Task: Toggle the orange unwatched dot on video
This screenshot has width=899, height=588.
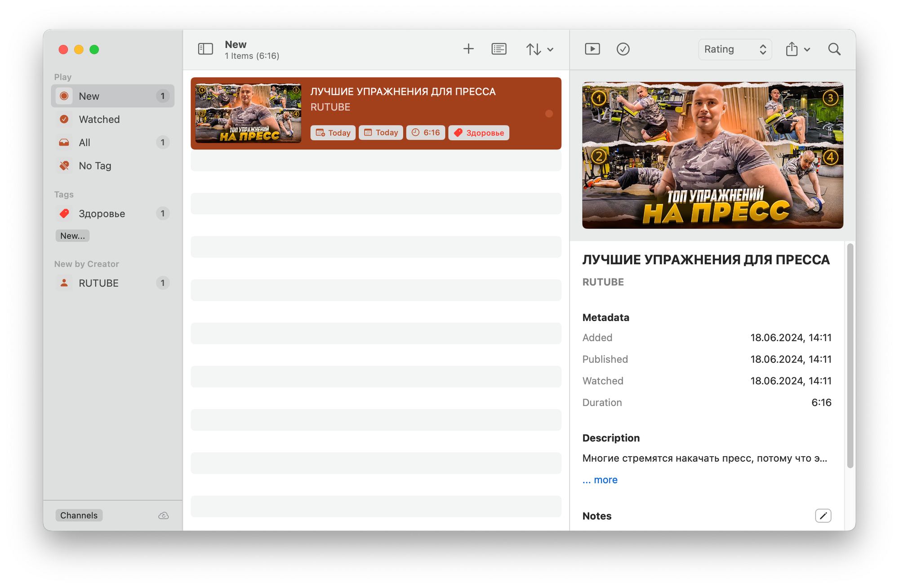Action: [549, 114]
